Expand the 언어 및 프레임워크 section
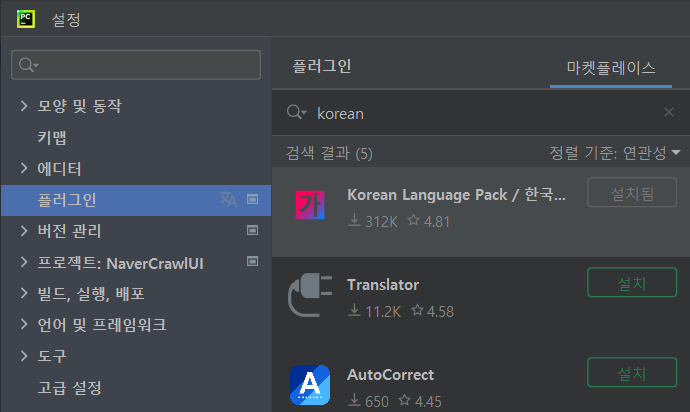 (x=24, y=324)
